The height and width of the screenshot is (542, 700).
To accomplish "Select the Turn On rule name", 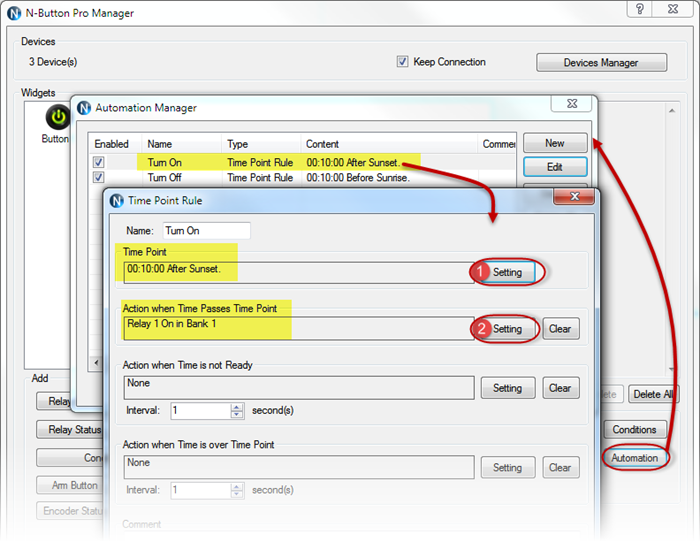I will (165, 163).
